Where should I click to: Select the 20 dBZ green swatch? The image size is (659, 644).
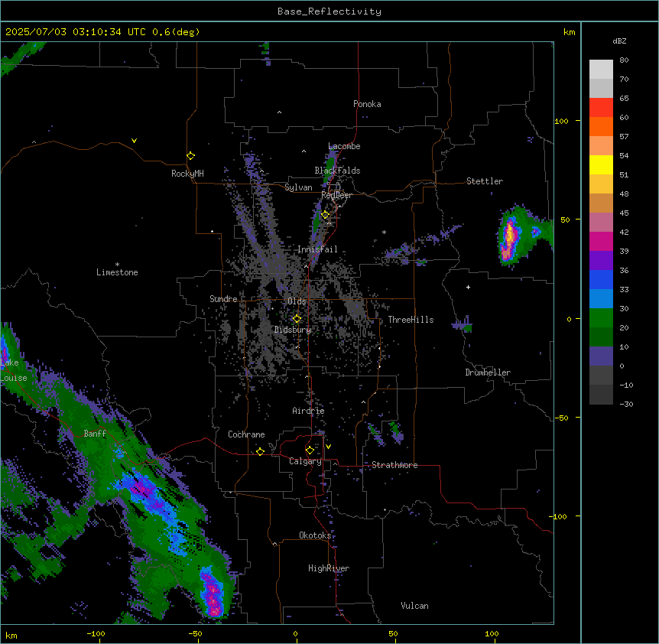(601, 318)
